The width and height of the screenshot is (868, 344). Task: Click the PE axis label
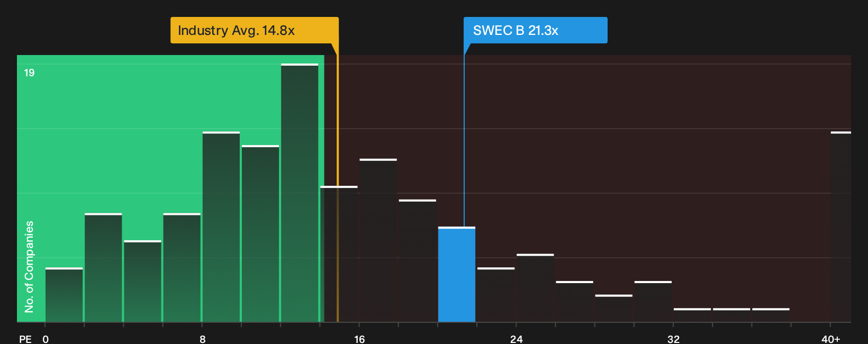point(25,339)
